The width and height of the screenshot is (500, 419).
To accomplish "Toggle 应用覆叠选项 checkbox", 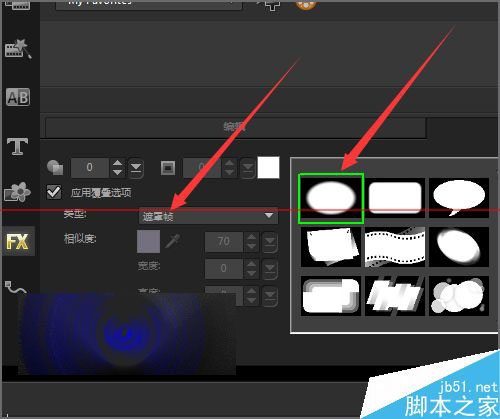I will pos(54,192).
